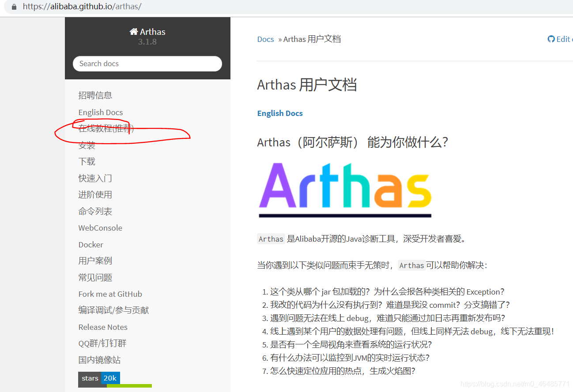This screenshot has width=573, height=392.
Task: Open 进阶使用 in the sidebar
Action: (95, 194)
